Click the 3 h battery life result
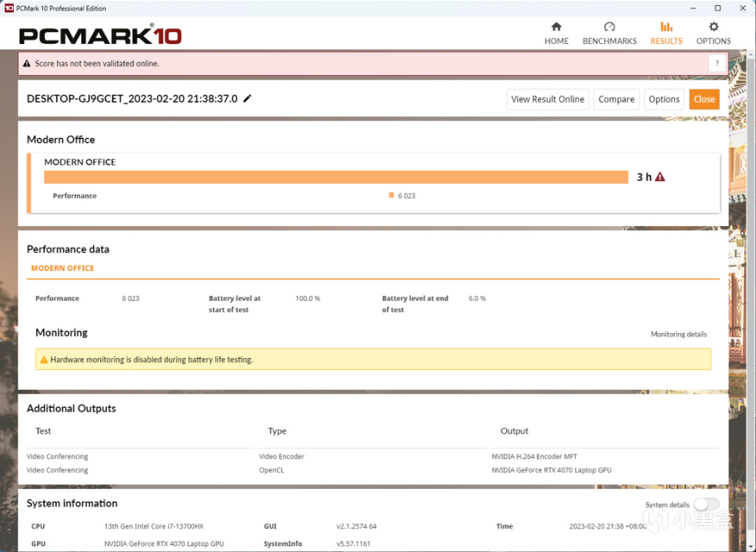Image resolution: width=756 pixels, height=552 pixels. click(644, 177)
